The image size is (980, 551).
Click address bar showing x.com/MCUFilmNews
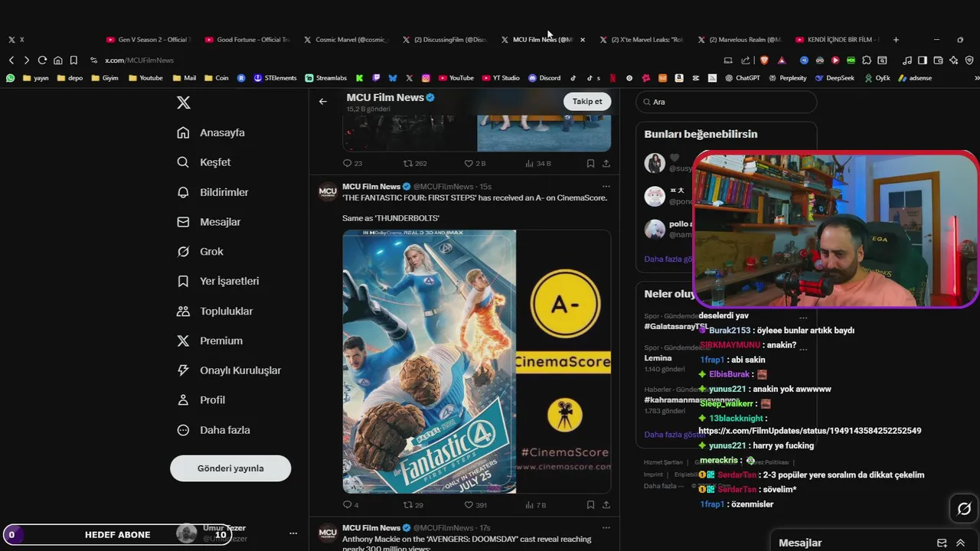[x=139, y=60]
